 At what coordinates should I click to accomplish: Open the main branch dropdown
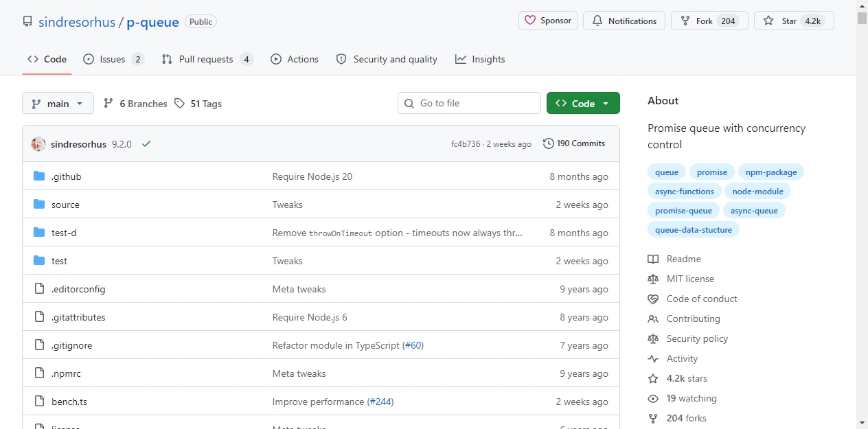pyautogui.click(x=58, y=104)
